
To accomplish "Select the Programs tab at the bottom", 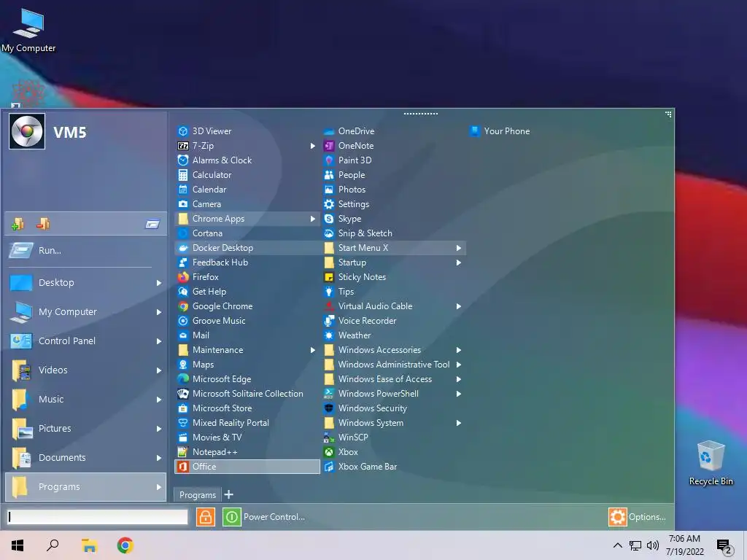I will tap(197, 495).
